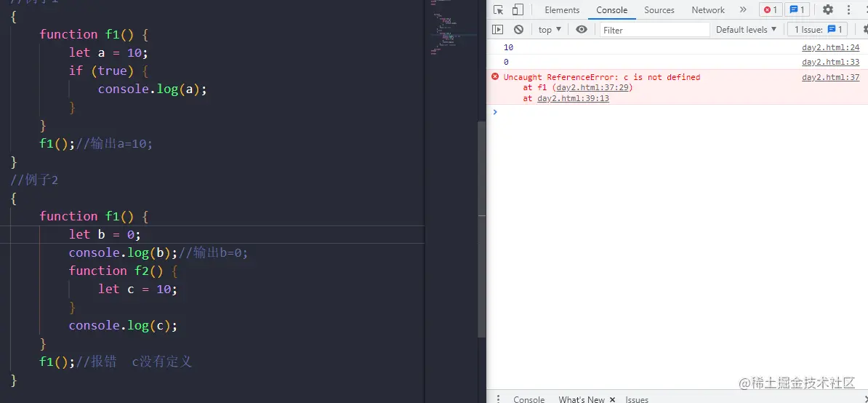Open source link day2.html:33
The width and height of the screenshot is (868, 403).
830,62
